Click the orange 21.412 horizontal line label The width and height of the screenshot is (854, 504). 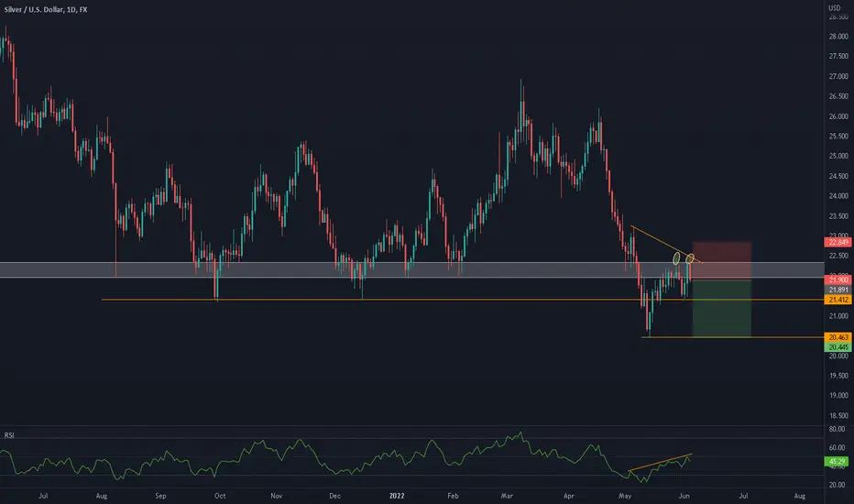coord(838,300)
